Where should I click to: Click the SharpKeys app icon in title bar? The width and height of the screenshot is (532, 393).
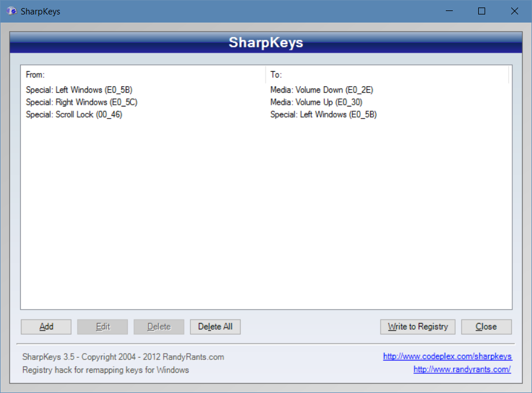(12, 11)
